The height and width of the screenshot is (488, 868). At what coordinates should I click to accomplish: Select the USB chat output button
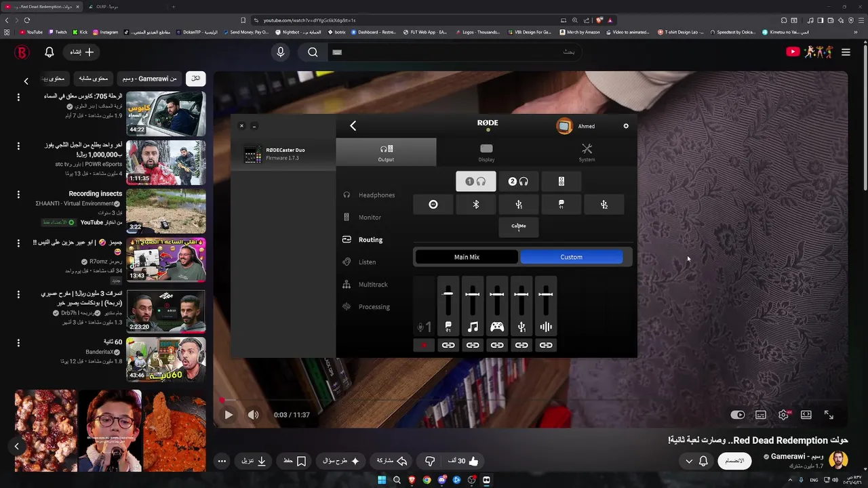pyautogui.click(x=561, y=205)
